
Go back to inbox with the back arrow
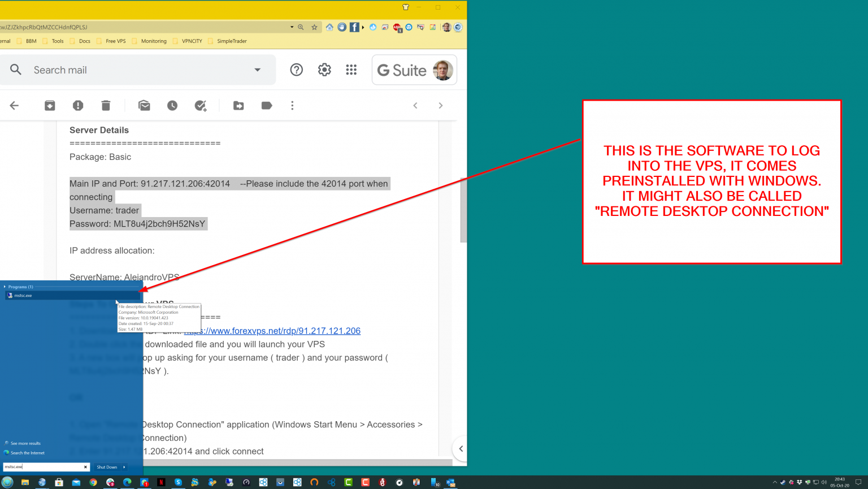15,106
